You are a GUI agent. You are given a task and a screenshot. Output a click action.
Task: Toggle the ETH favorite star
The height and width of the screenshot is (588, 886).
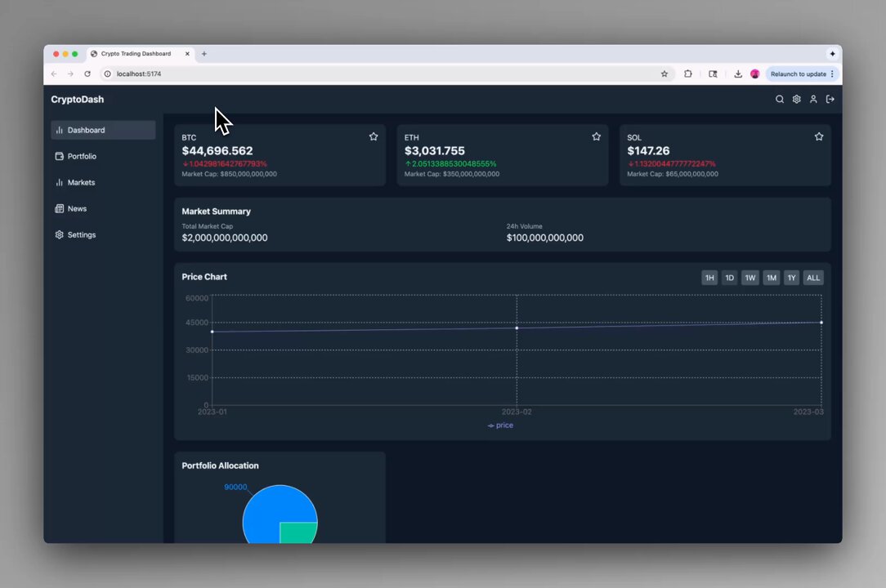(x=596, y=136)
